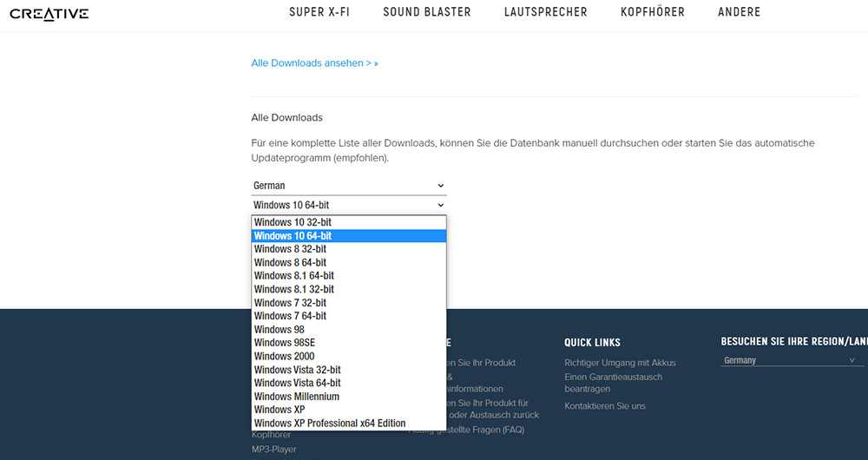
Task: Pick Windows XP Professional x64 Edition
Action: pyautogui.click(x=330, y=424)
